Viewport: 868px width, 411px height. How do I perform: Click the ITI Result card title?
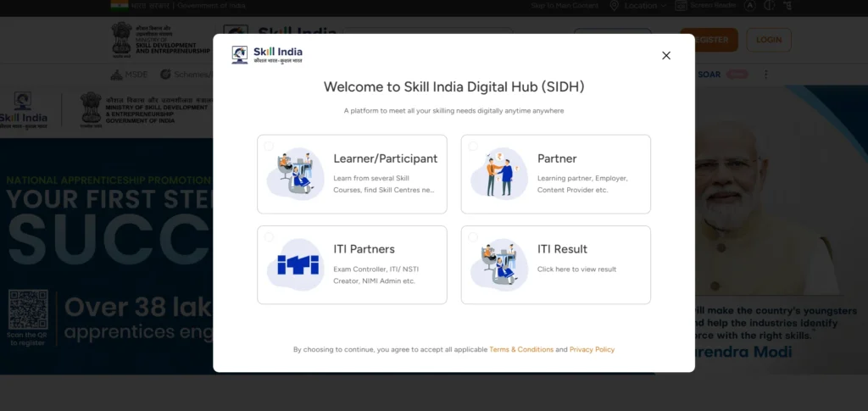[563, 249]
